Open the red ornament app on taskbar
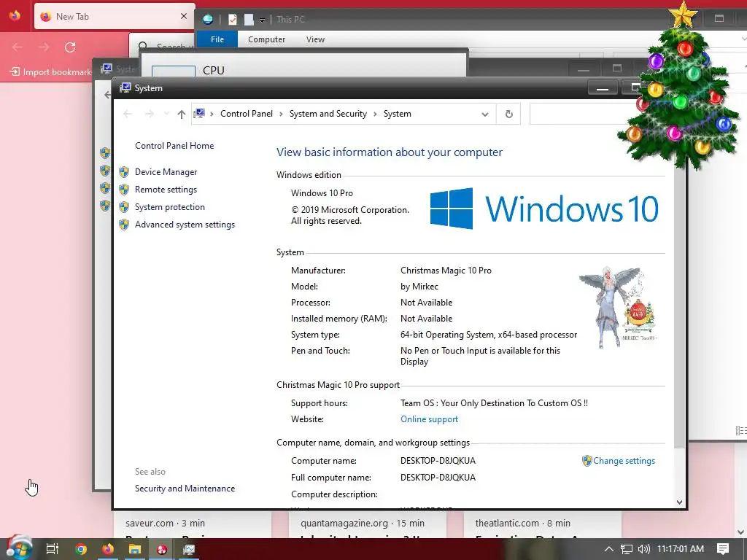The image size is (747, 560). pos(162,549)
